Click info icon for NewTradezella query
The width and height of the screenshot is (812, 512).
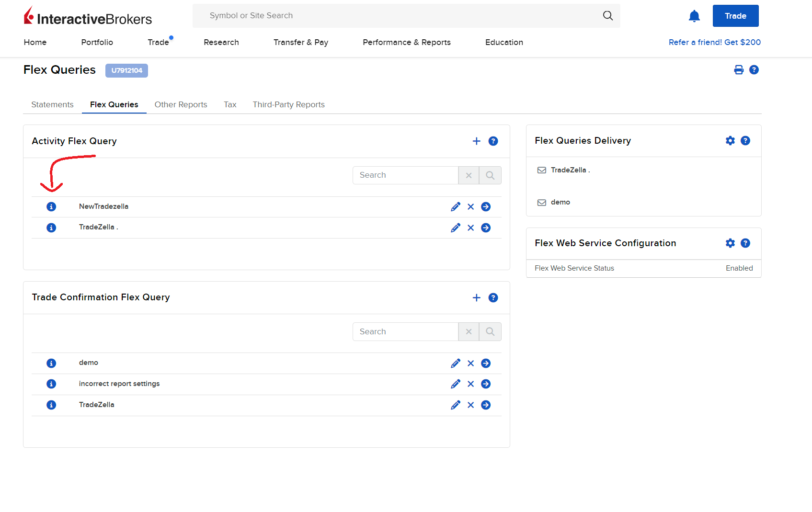tap(51, 206)
